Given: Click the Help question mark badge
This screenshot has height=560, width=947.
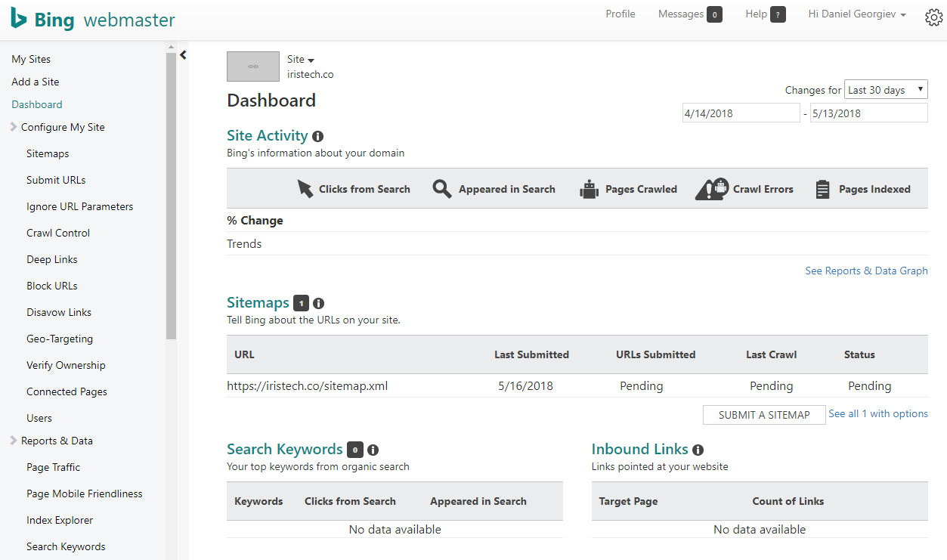Looking at the screenshot, I should coord(778,14).
